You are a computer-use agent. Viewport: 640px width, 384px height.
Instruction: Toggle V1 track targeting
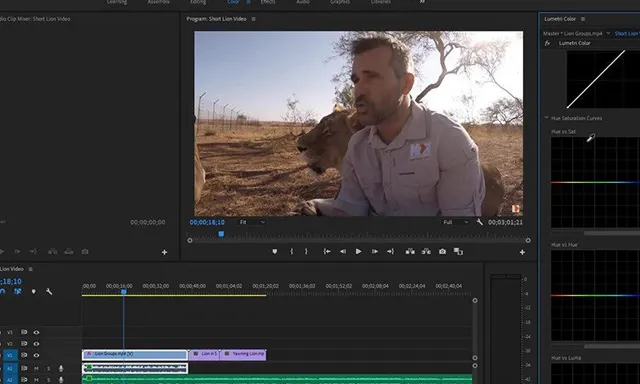pyautogui.click(x=10, y=355)
